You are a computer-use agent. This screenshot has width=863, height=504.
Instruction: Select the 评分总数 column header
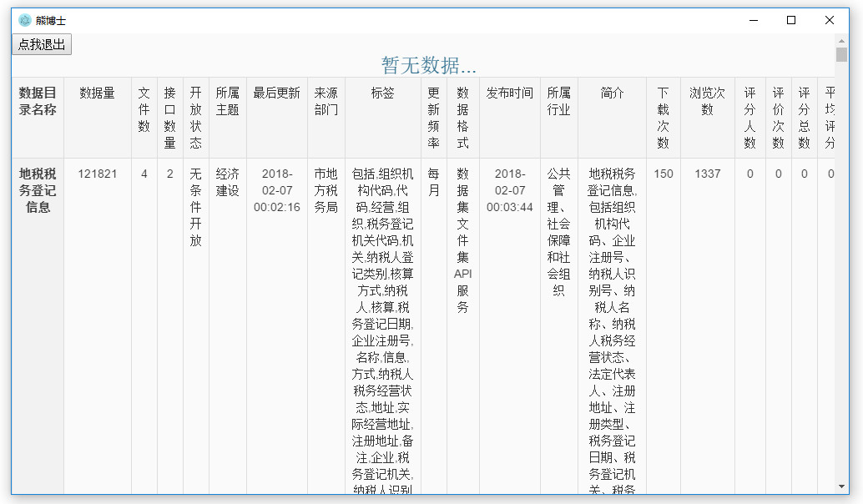tap(804, 118)
